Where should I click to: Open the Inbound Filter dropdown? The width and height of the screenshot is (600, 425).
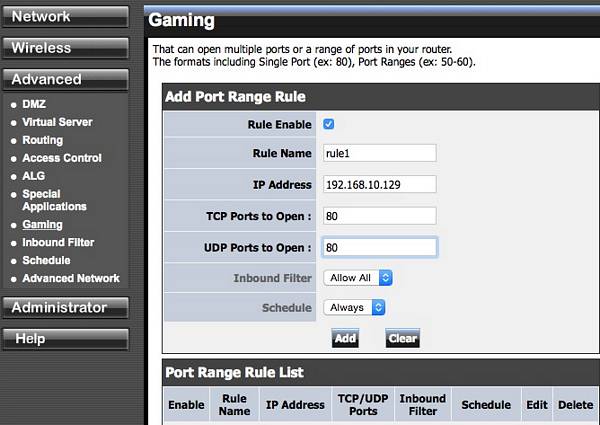(x=357, y=278)
